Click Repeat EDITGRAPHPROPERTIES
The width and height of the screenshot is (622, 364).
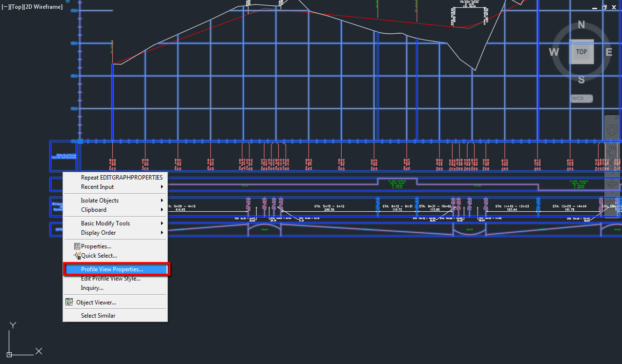[122, 177]
